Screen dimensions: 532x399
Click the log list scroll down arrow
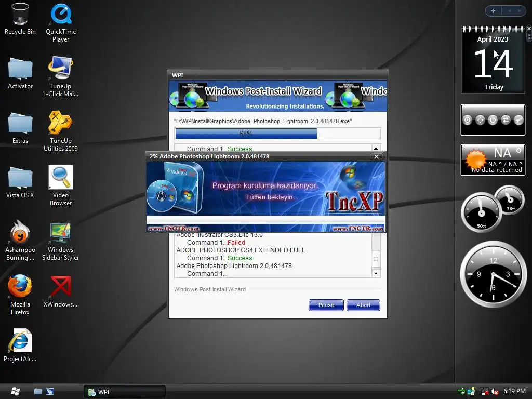(x=376, y=273)
